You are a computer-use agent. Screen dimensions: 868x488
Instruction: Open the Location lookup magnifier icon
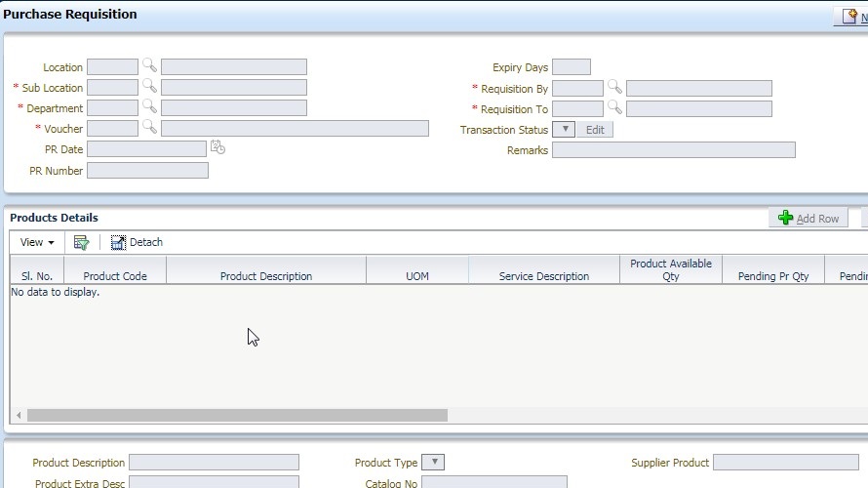point(149,65)
